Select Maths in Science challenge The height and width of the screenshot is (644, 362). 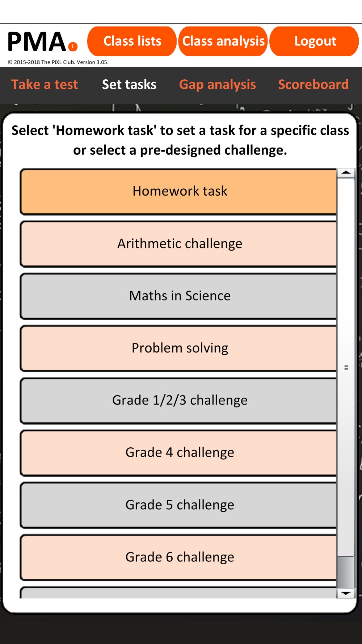point(178,296)
